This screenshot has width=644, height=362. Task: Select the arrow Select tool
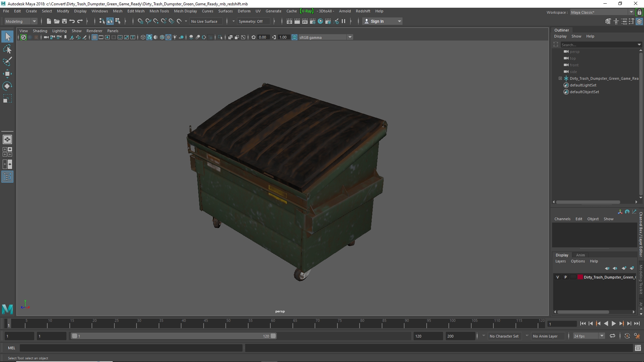coord(7,37)
